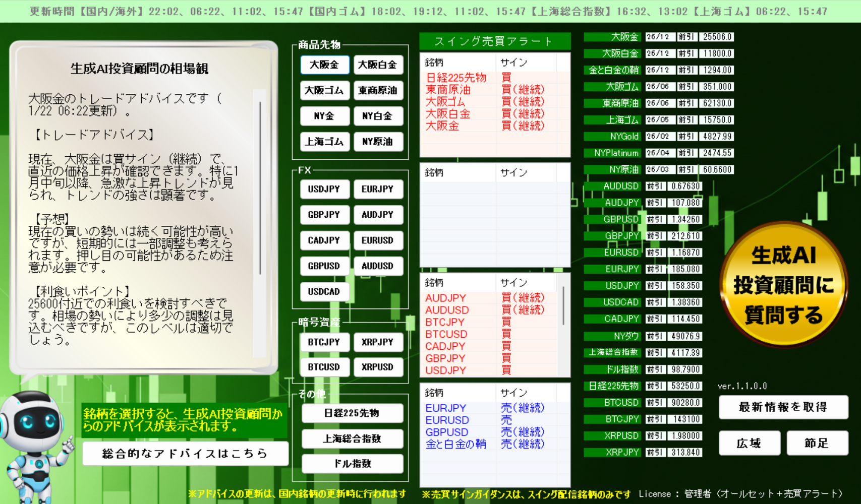Choose the EURUSD button

[378, 240]
